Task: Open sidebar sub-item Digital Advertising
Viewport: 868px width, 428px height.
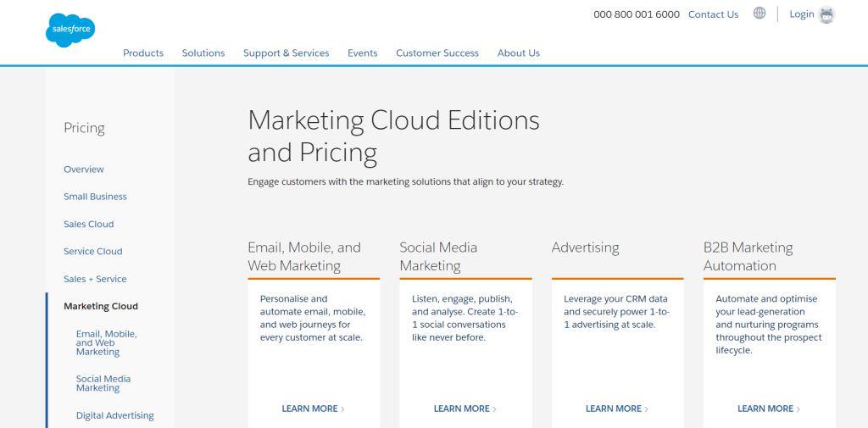Action: [x=115, y=415]
